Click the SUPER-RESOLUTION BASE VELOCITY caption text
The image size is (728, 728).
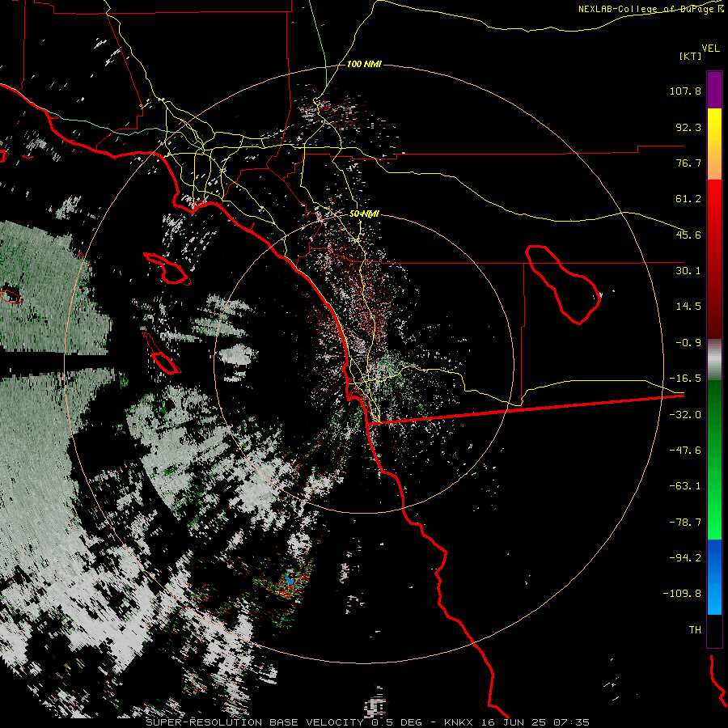click(x=256, y=722)
